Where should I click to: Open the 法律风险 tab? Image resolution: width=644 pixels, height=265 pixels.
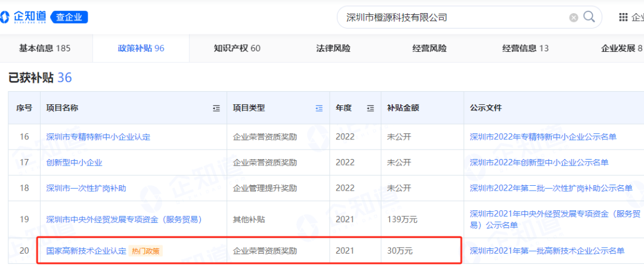[333, 48]
